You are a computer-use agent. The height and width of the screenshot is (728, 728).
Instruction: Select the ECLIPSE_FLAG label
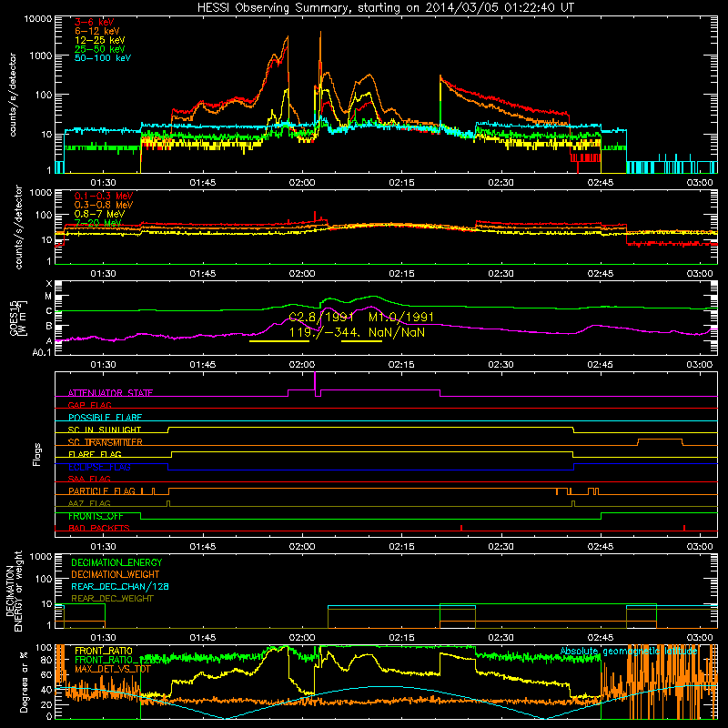coord(99,467)
